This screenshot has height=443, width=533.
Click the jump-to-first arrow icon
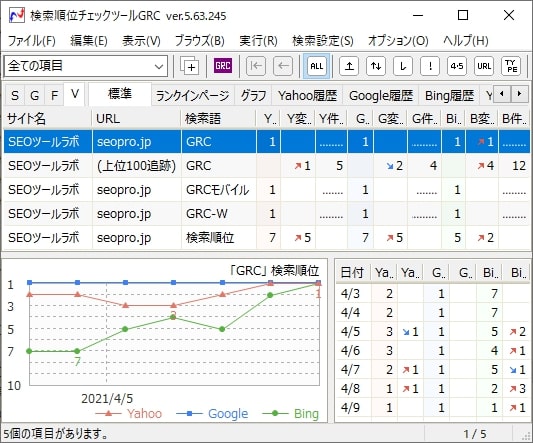point(256,66)
